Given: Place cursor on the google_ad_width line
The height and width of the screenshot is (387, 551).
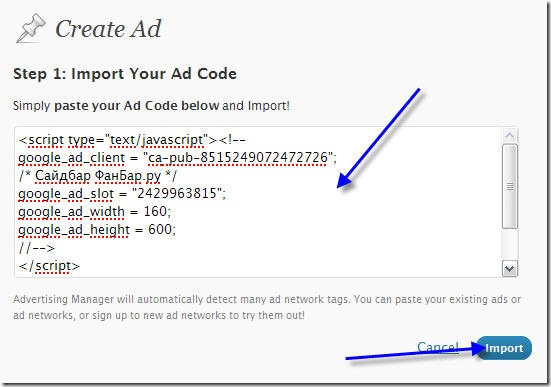Looking at the screenshot, I should (94, 212).
